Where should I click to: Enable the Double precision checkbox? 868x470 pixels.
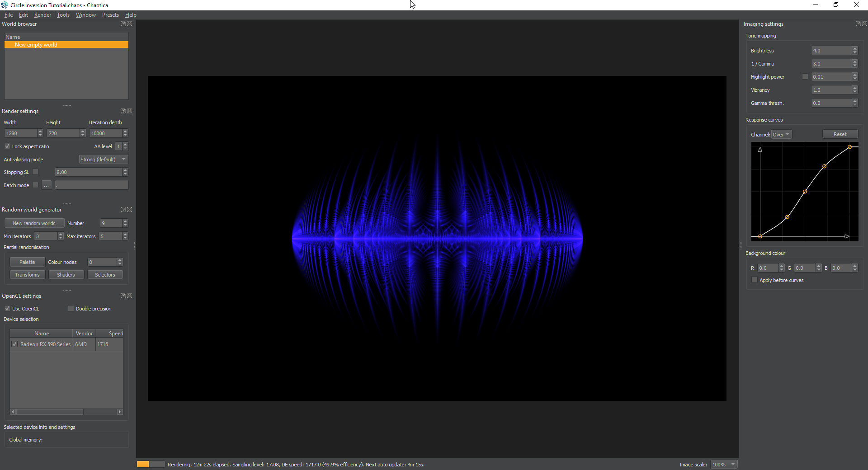(71, 309)
